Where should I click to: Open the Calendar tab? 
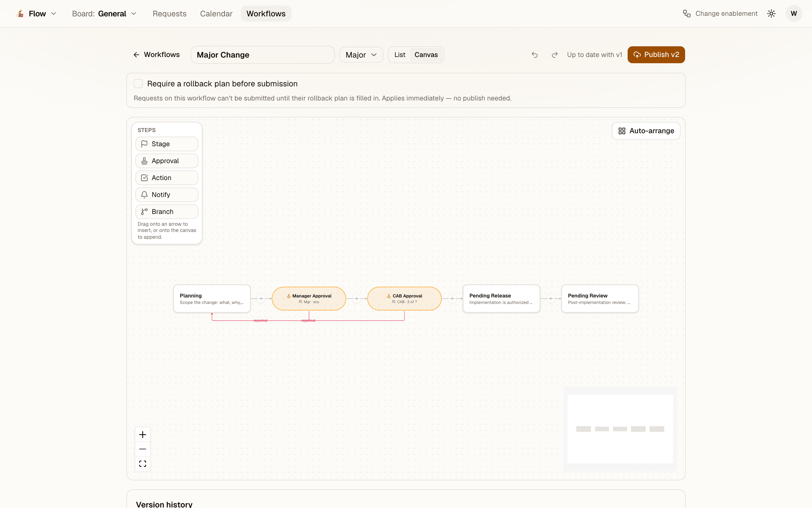pos(216,14)
